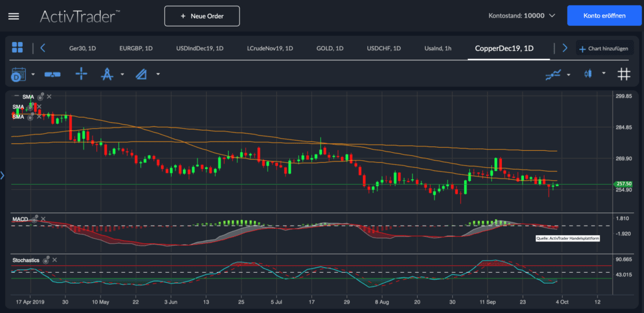Remove the bottom SMA indicator
This screenshot has width=644, height=313.
click(x=39, y=117)
